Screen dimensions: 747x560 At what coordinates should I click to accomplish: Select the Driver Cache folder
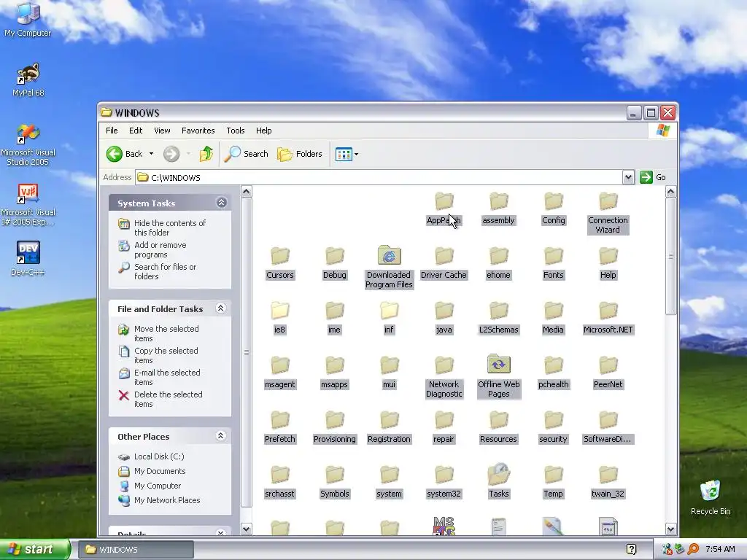coord(444,262)
